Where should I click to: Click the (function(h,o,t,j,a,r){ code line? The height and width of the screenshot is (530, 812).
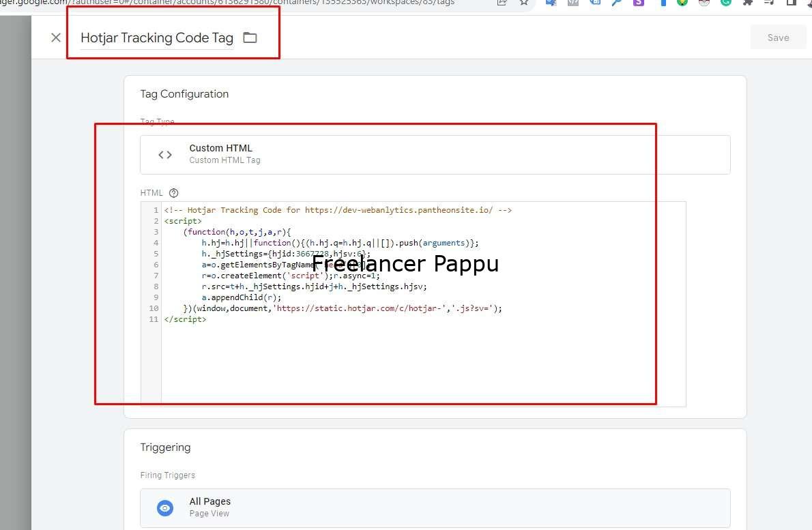(237, 232)
